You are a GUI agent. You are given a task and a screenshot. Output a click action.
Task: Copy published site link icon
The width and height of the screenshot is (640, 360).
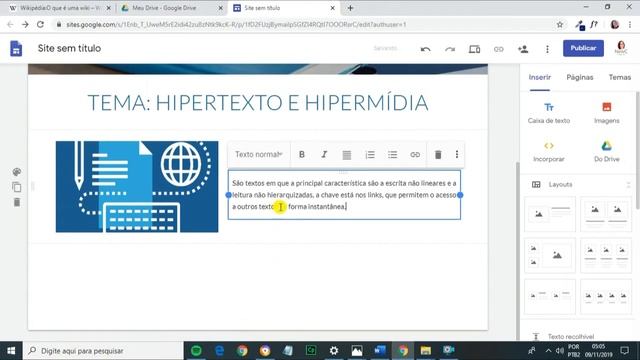[498, 49]
